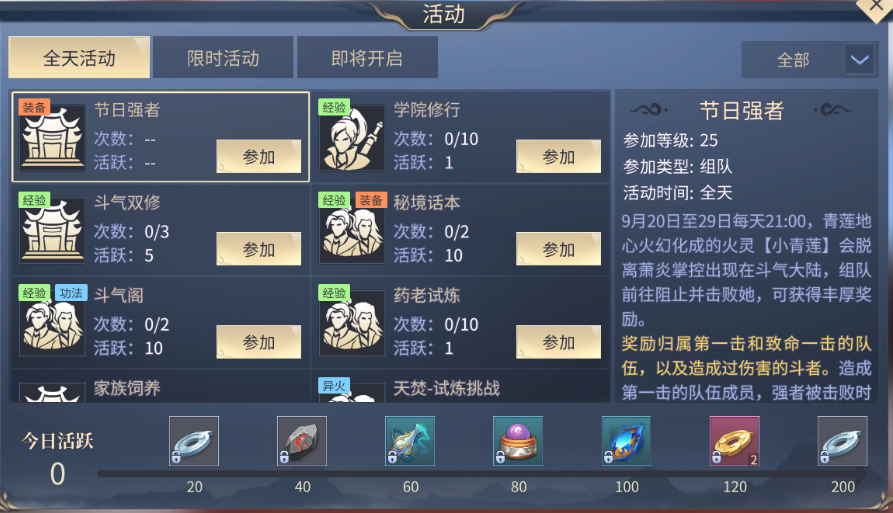Click 参加 for 秘境话本
Screen dimensions: 893x513
pos(558,249)
